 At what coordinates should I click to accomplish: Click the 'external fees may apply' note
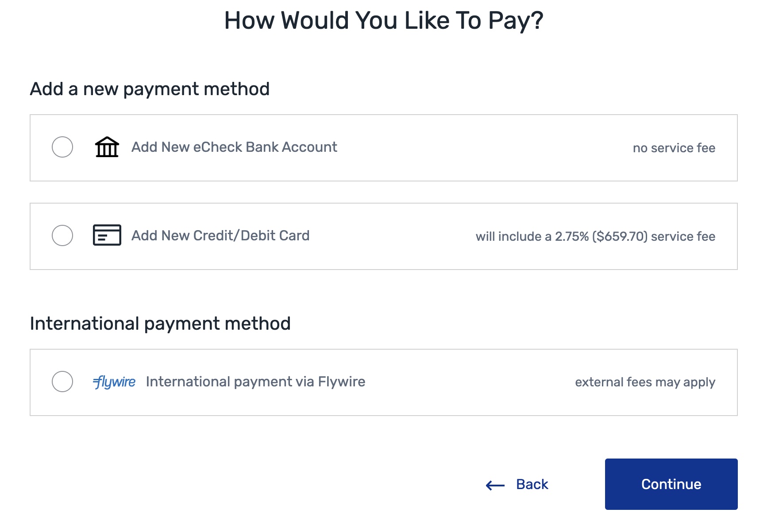click(645, 382)
